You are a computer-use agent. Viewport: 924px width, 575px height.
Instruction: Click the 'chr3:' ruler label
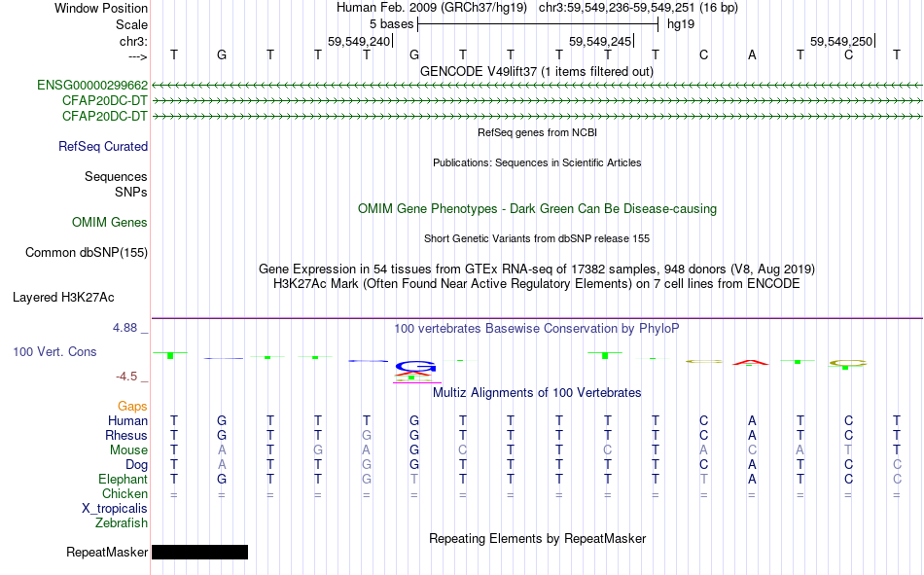click(134, 41)
